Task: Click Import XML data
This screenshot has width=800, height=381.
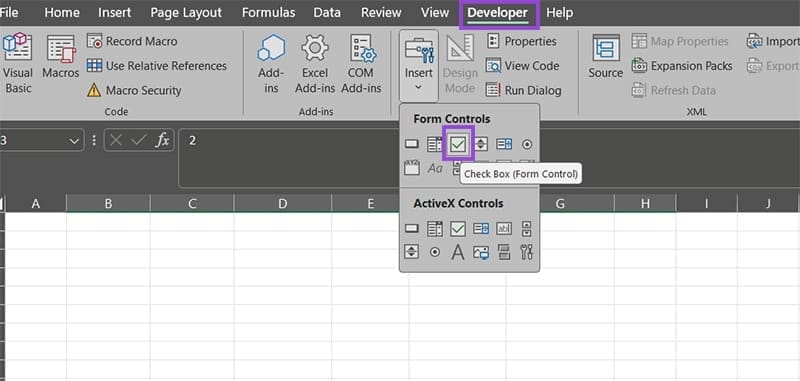Action: click(x=773, y=41)
